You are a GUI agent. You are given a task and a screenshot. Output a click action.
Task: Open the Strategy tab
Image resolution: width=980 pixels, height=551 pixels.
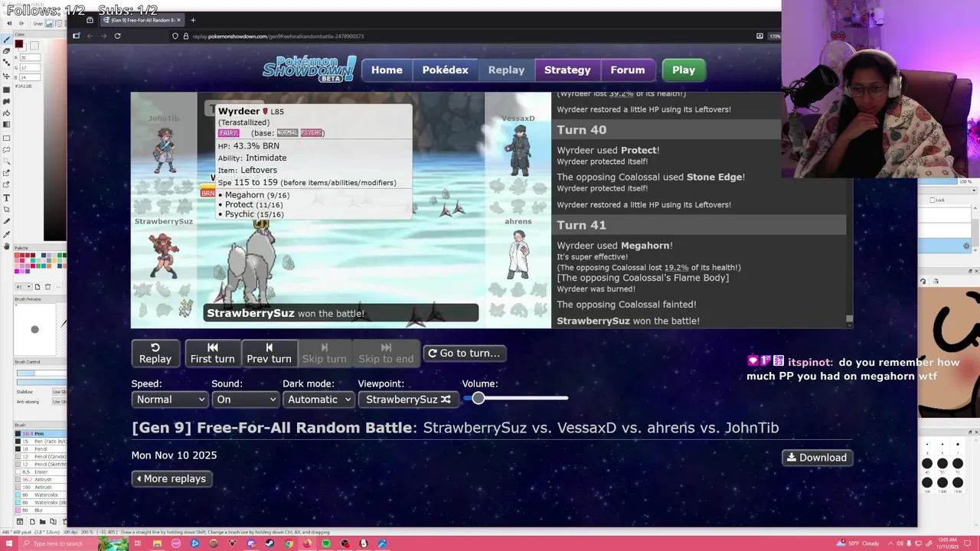567,70
